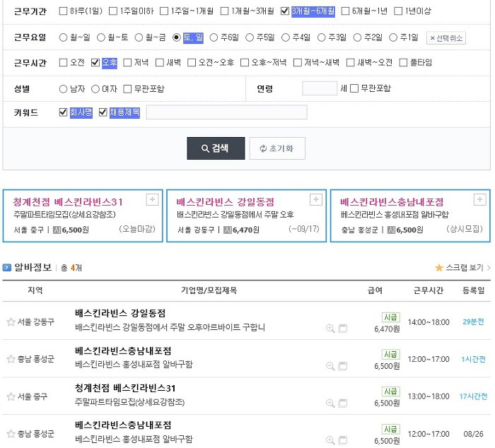Check gender 무관포함 checkbox
The width and height of the screenshot is (495, 448).
click(127, 89)
